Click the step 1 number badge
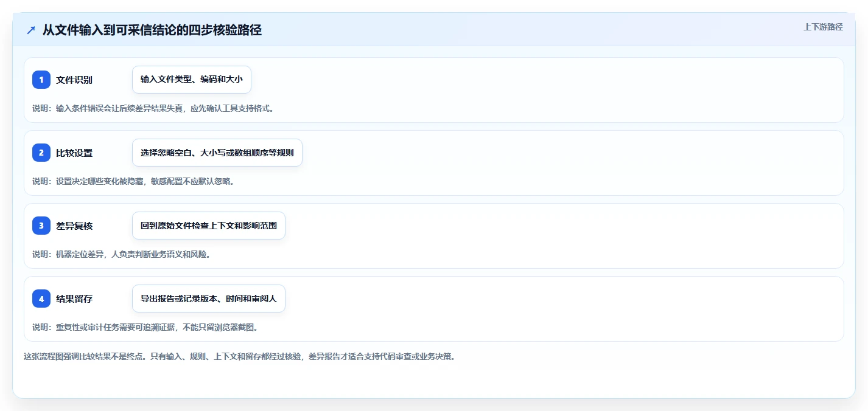This screenshot has height=411, width=868. pyautogui.click(x=41, y=80)
